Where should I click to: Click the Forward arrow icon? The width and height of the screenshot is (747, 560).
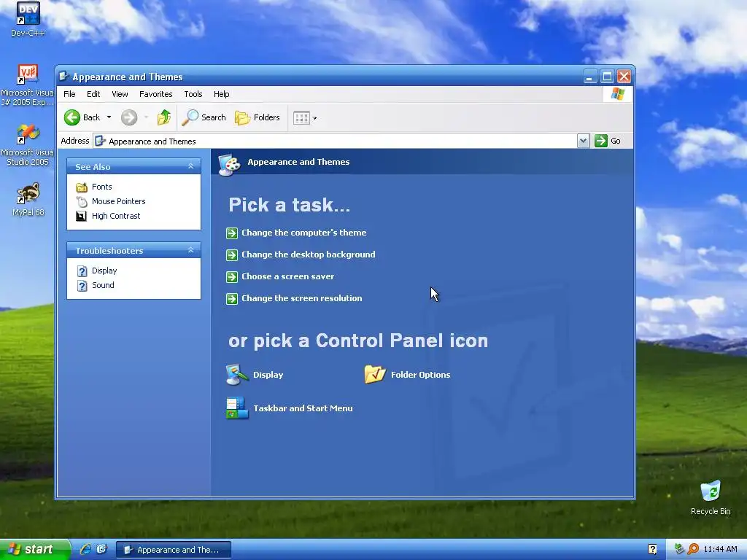point(128,117)
